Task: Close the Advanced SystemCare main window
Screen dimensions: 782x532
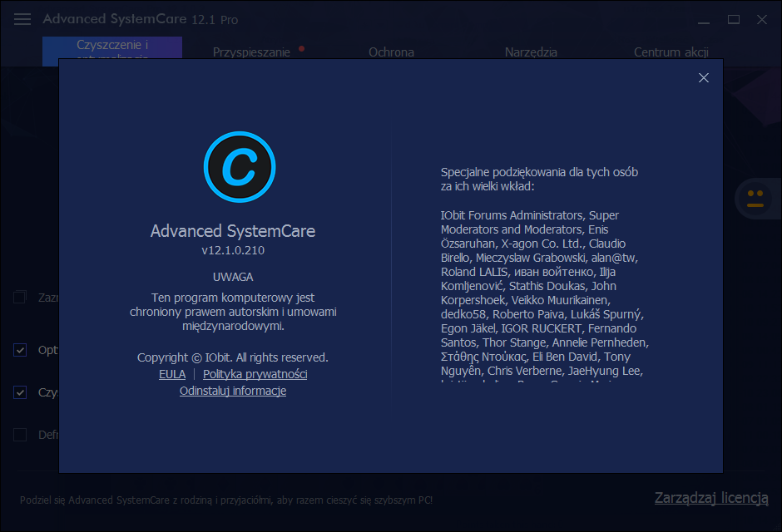Action: click(761, 19)
